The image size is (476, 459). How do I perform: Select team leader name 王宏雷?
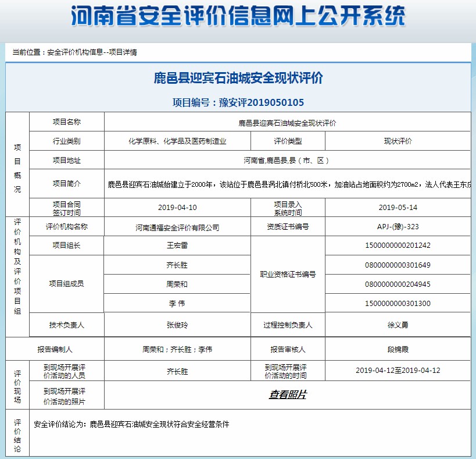click(177, 245)
